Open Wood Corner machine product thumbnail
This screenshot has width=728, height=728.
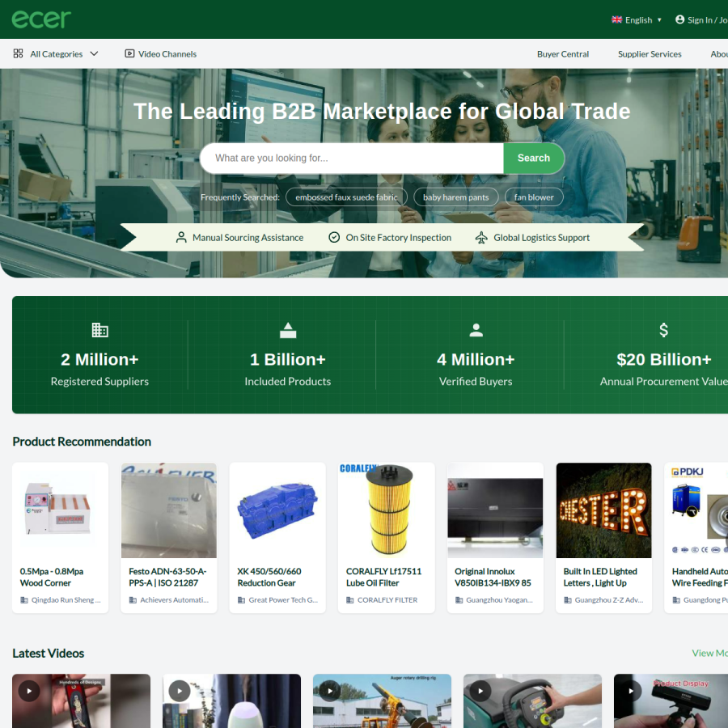(x=61, y=510)
